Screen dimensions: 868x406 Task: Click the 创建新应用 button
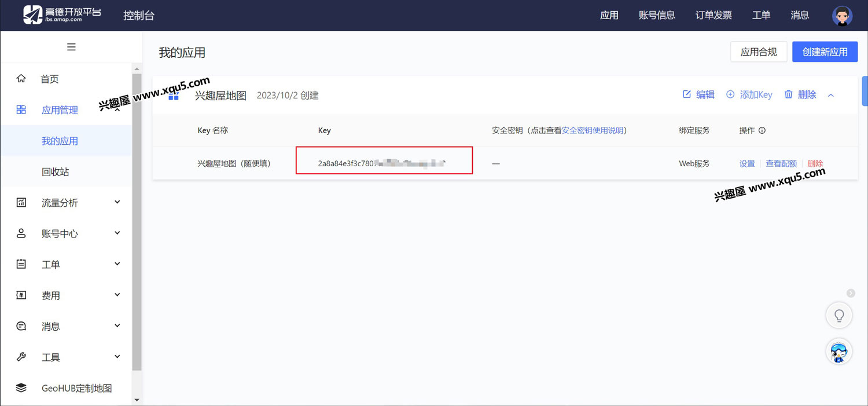click(825, 52)
